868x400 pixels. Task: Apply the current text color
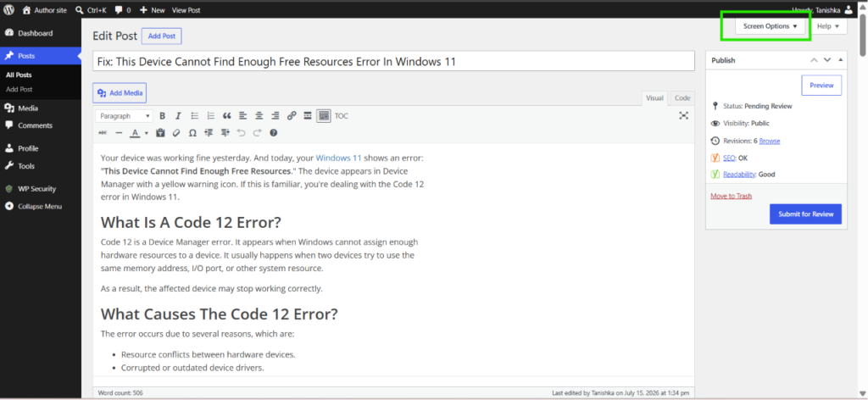(x=135, y=133)
